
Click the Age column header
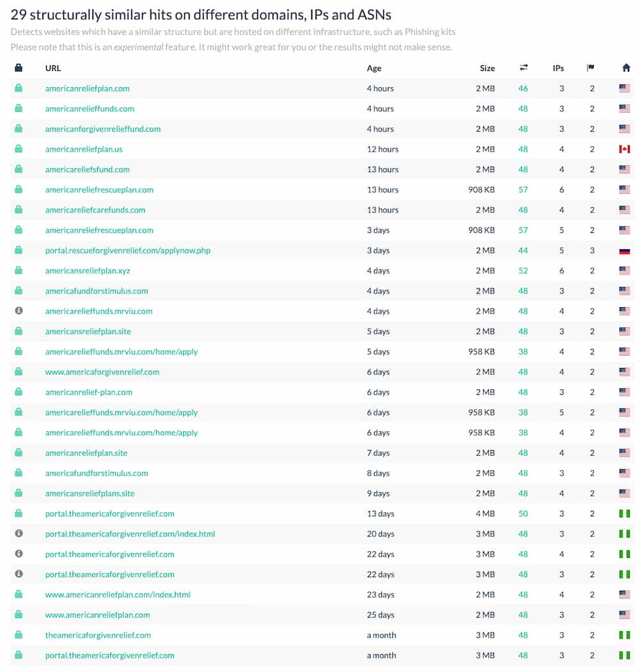[x=374, y=68]
